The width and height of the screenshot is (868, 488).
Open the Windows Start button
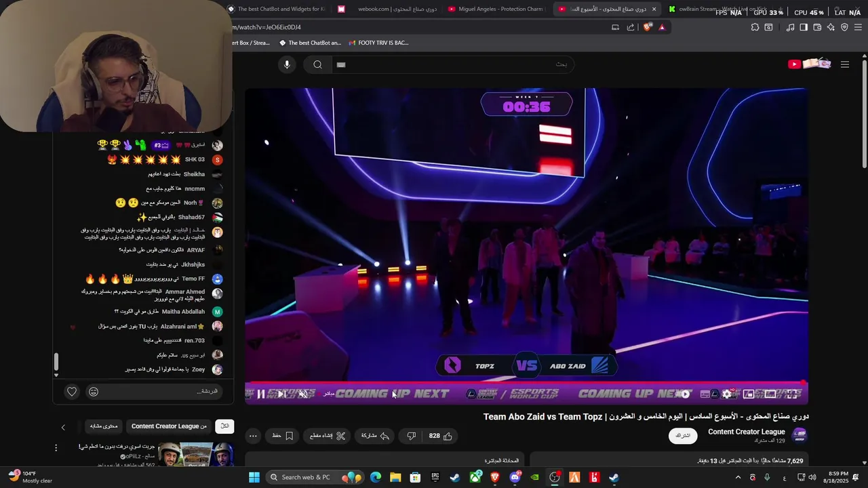click(254, 477)
